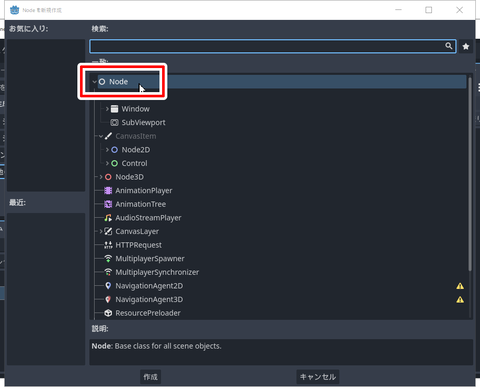This screenshot has height=391, width=480.
Task: Expand the Node3D branch
Action: [101, 177]
